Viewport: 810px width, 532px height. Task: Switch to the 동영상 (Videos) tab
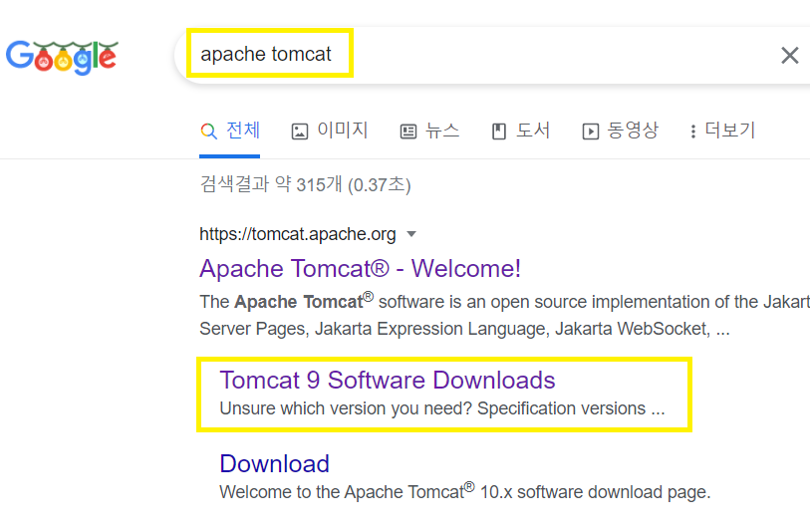[621, 131]
